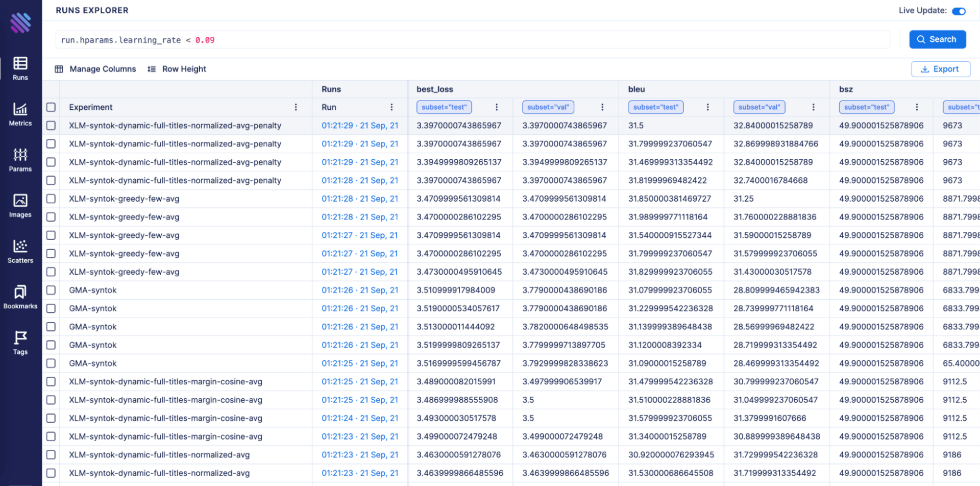Click the Search button

[938, 39]
